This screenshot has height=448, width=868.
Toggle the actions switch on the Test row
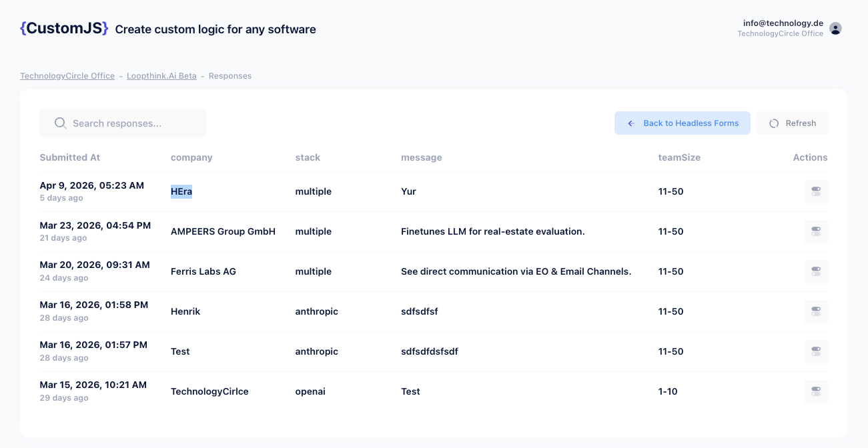tap(816, 351)
